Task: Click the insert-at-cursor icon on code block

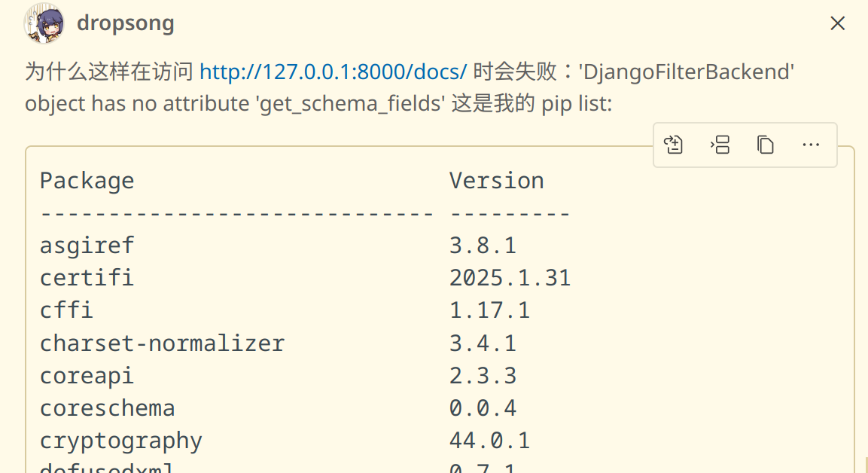Action: coord(720,145)
